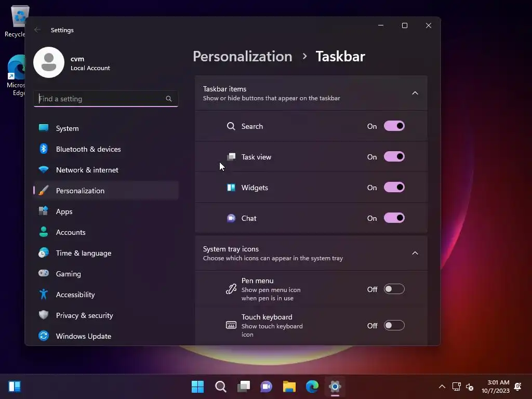Click the Accounts person icon in the sidebar

click(x=44, y=232)
